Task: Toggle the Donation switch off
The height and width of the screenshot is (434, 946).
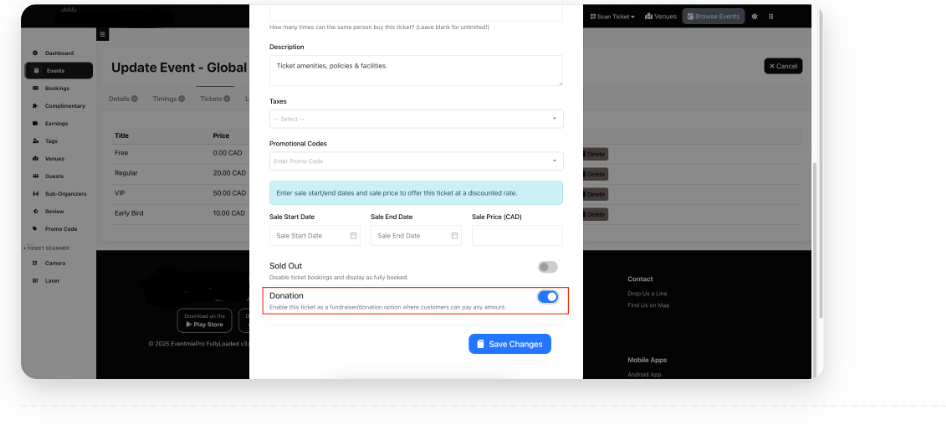Action: click(x=547, y=297)
